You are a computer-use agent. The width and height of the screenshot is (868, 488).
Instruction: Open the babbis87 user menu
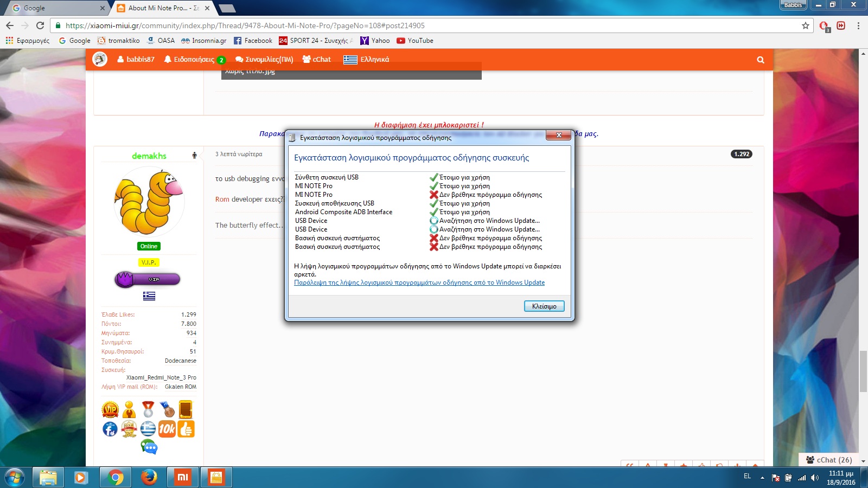point(136,60)
